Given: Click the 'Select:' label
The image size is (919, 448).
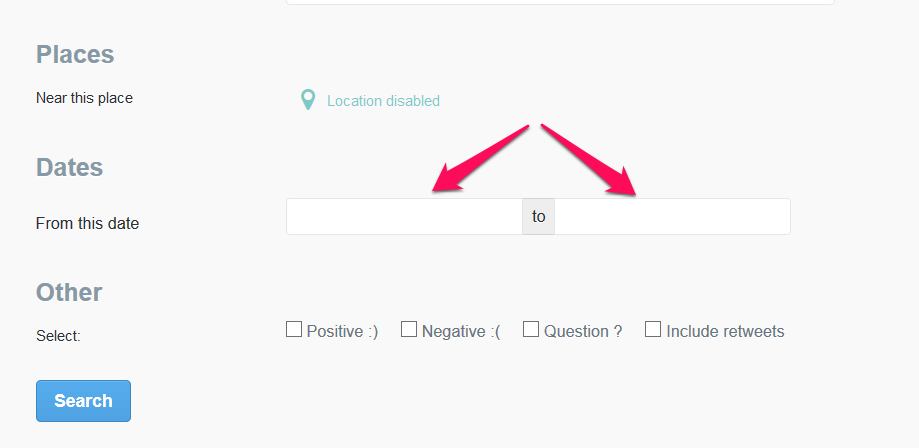Looking at the screenshot, I should pyautogui.click(x=58, y=336).
